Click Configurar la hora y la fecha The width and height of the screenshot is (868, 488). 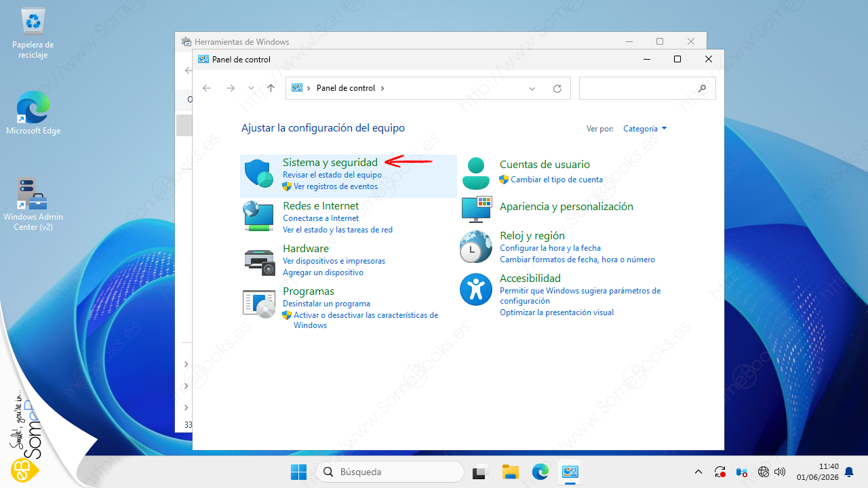click(x=550, y=248)
